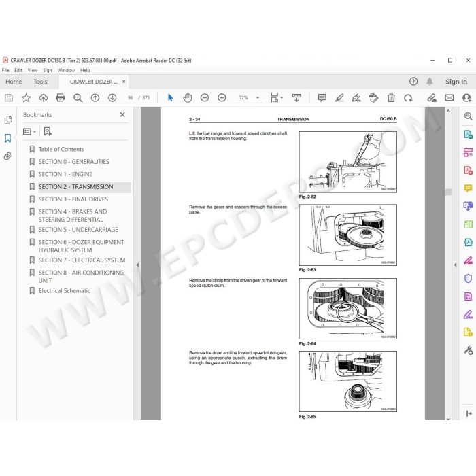Print the document with printer icon

61,98
